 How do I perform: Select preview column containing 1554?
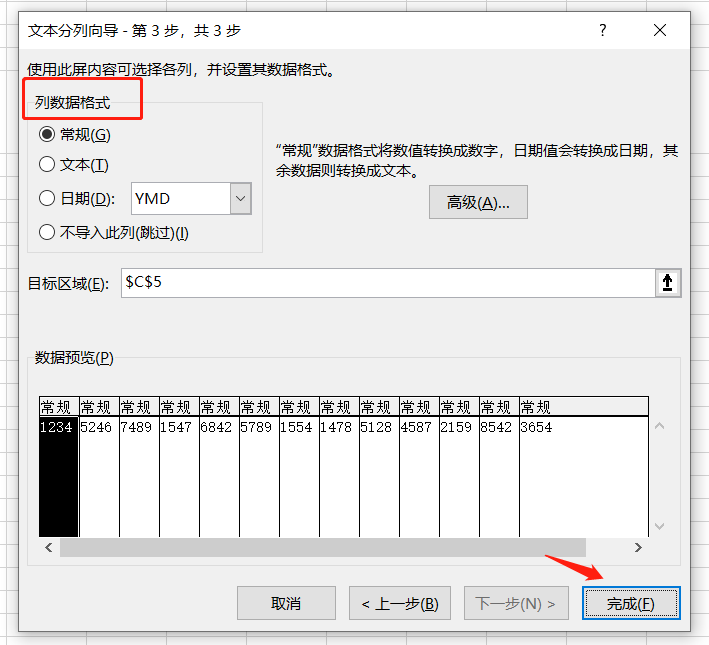tap(299, 467)
